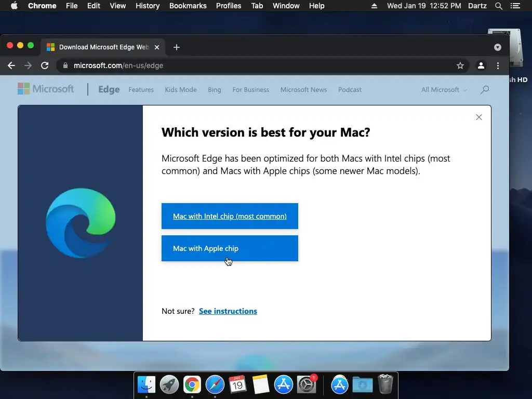Screen dimensions: 532x399
Task: Open System Preferences with badge in Dock
Action: [x=307, y=385]
